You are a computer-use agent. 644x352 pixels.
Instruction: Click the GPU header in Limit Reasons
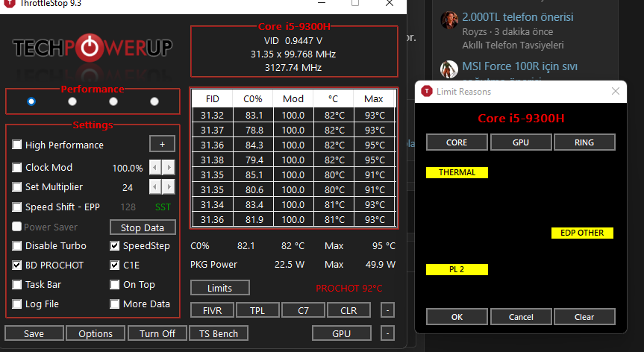pyautogui.click(x=521, y=142)
